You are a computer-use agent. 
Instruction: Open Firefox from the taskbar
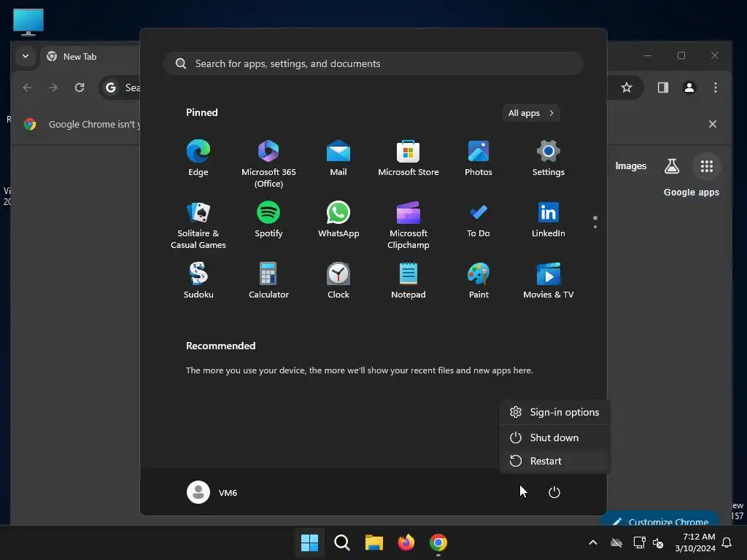point(406,542)
